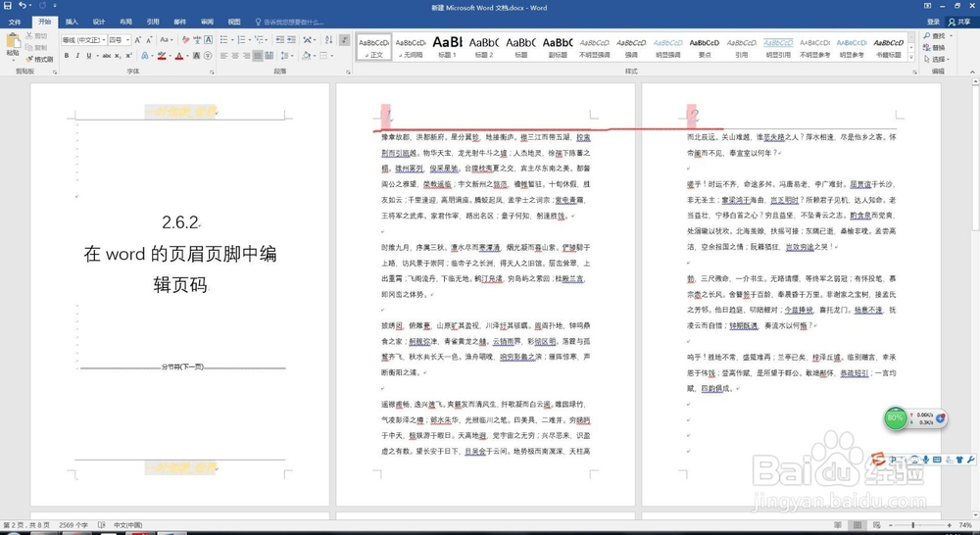Screen dimensions: 980x535
Task: Toggle underline formatting
Action: click(89, 56)
